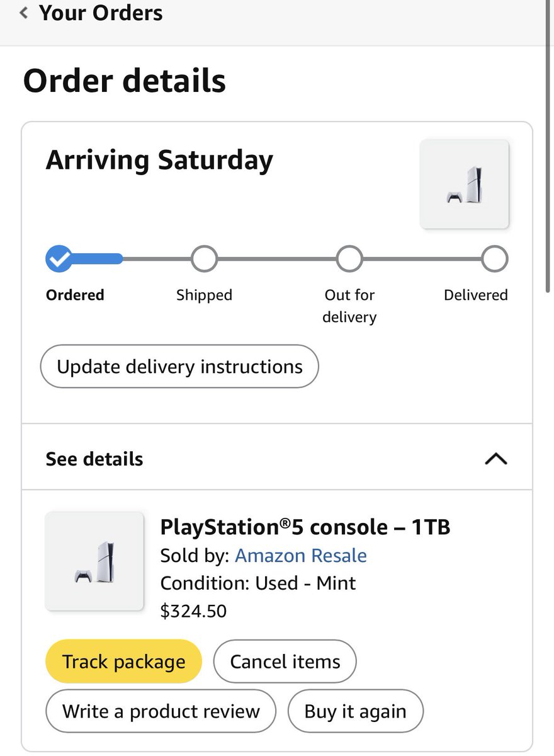554x756 pixels.
Task: Tap the Your Orders header text
Action: pos(101,13)
